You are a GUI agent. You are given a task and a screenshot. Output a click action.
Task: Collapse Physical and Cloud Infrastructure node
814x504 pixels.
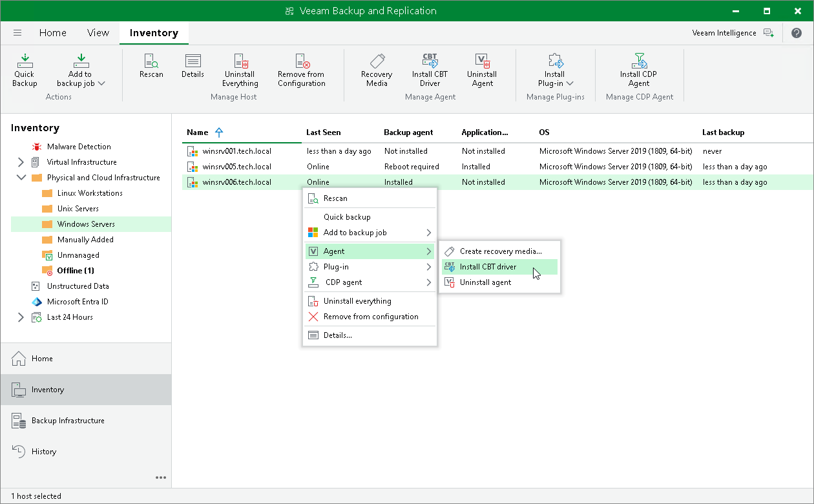coord(21,178)
